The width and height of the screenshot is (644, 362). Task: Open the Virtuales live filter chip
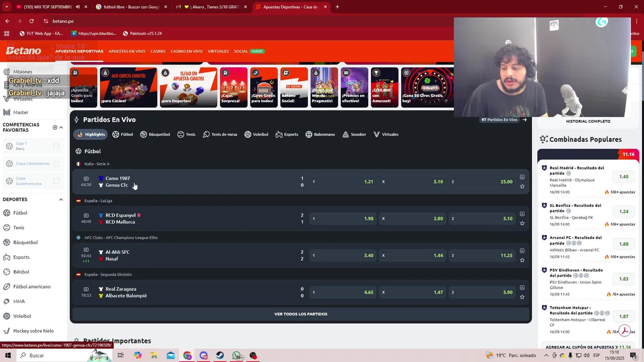(x=386, y=134)
